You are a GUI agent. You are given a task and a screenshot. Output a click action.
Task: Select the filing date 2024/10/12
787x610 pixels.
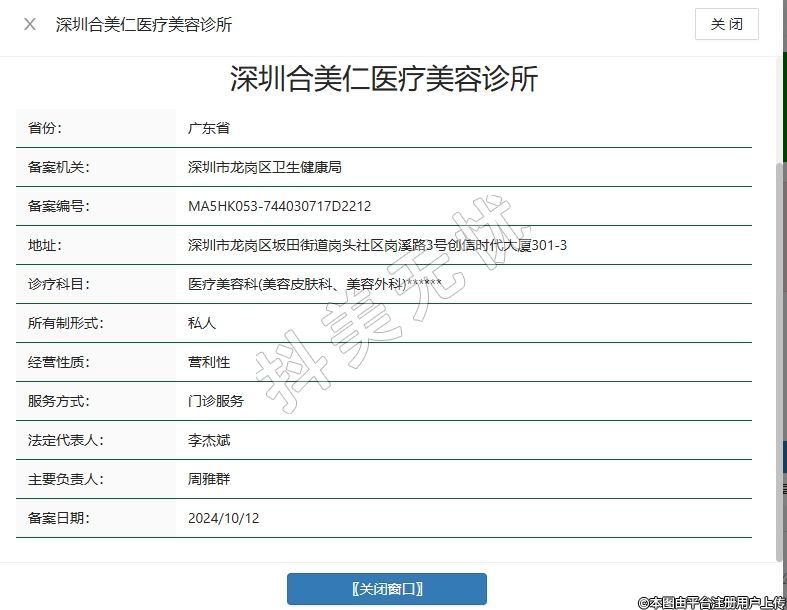point(223,518)
